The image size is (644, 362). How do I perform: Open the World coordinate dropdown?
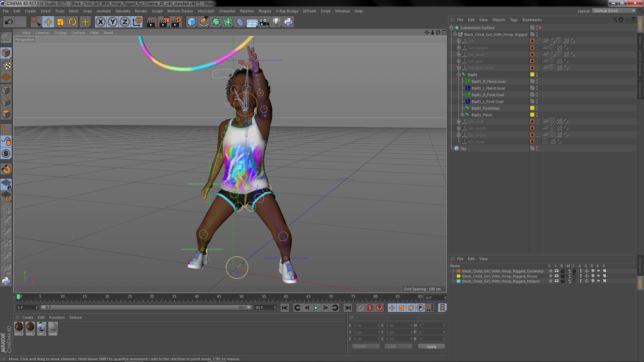coord(366,346)
